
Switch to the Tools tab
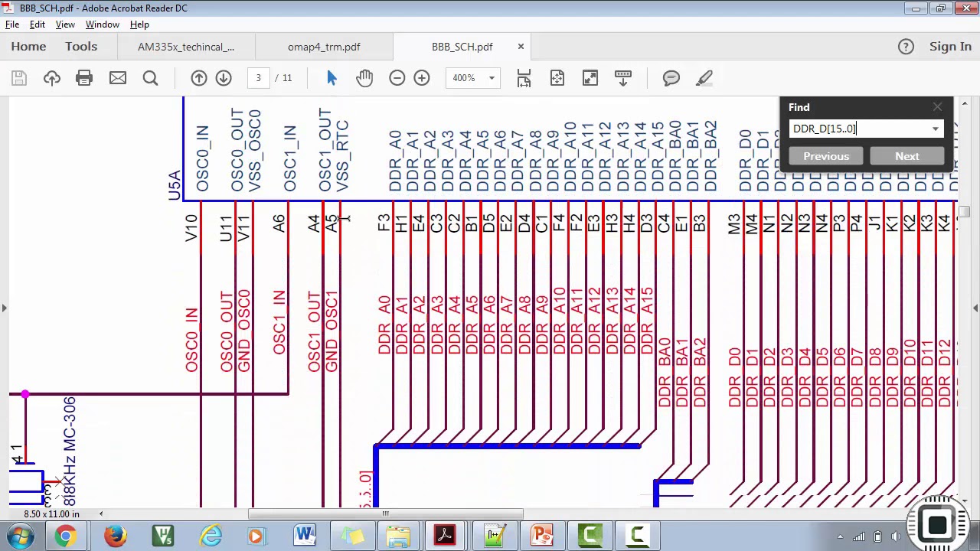coord(81,47)
